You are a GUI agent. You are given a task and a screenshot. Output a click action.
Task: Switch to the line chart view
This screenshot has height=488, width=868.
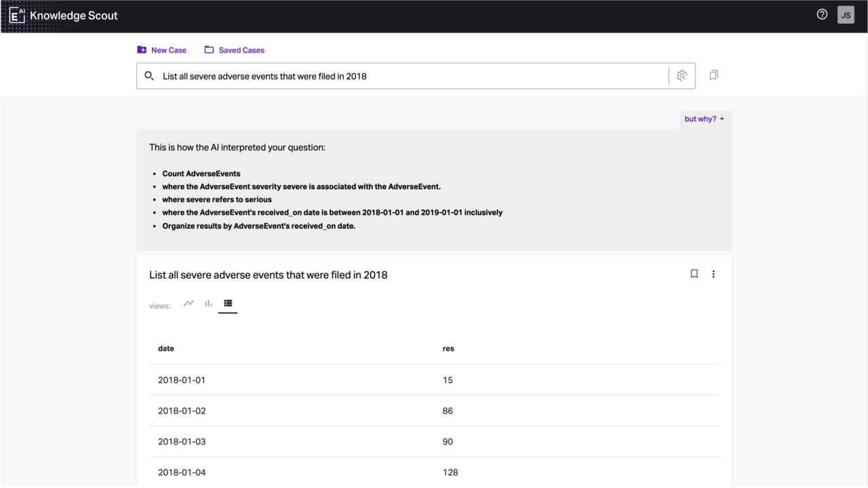click(189, 303)
